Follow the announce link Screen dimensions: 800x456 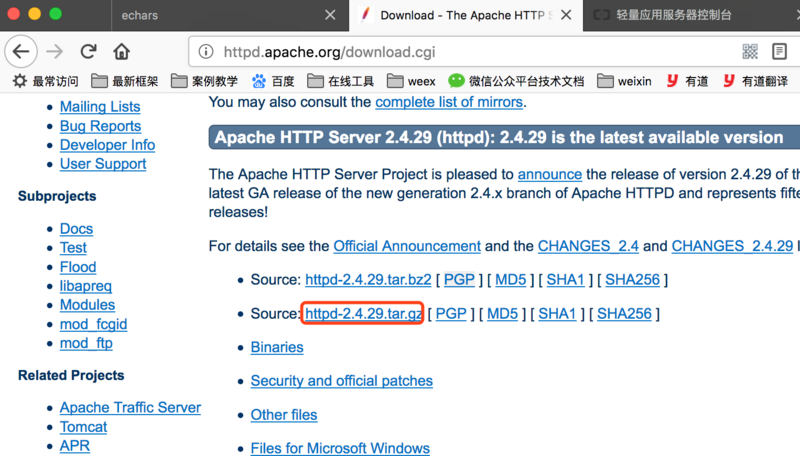[549, 174]
